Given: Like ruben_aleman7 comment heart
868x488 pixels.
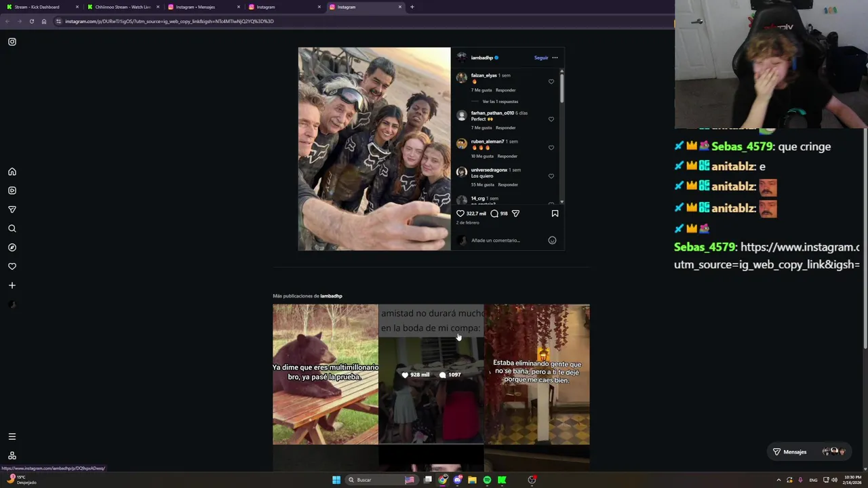Looking at the screenshot, I should point(551,148).
